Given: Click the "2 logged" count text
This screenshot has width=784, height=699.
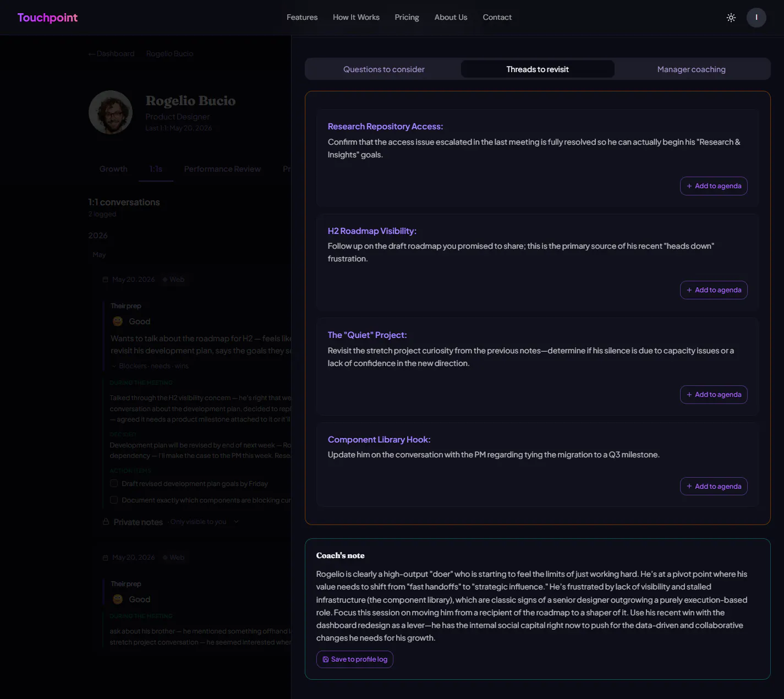Looking at the screenshot, I should pyautogui.click(x=102, y=214).
